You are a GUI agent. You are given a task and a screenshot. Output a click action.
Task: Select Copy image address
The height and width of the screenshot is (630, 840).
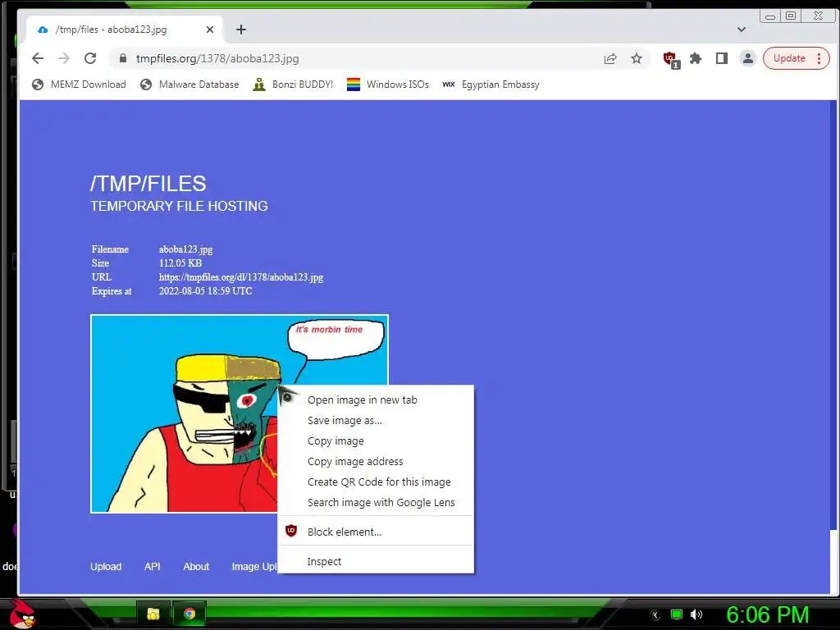click(376, 461)
